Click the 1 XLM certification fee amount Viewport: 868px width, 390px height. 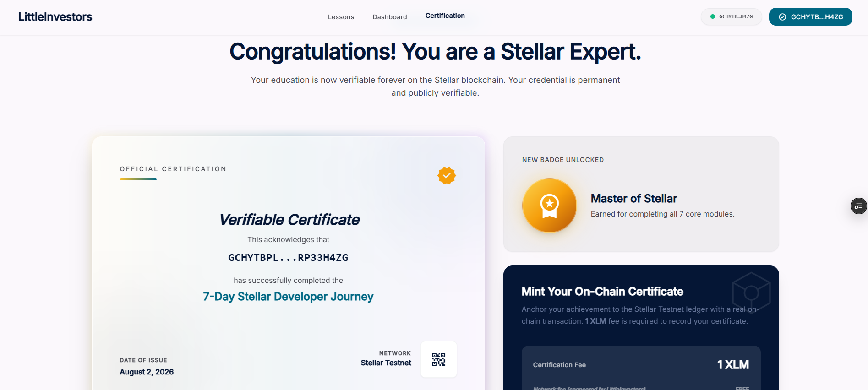pos(733,365)
